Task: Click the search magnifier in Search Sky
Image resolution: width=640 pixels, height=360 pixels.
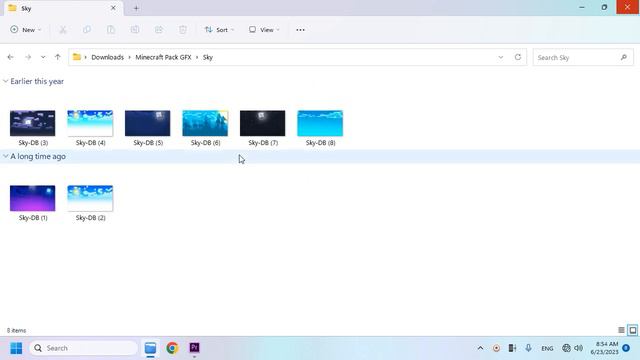Action: point(624,58)
